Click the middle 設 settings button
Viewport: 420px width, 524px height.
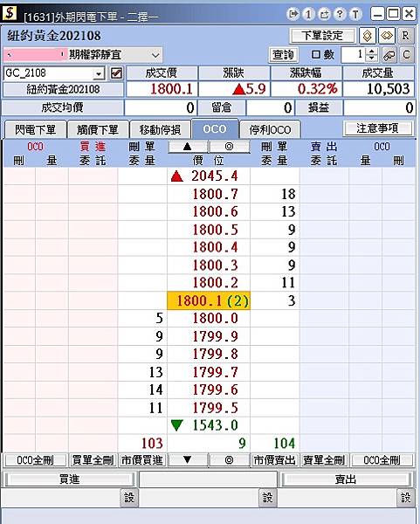(267, 498)
